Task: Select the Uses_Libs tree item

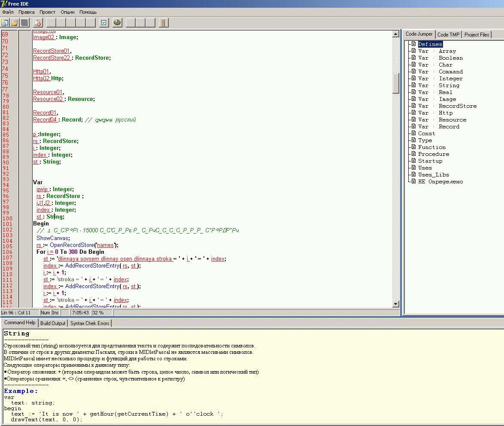Action: [x=434, y=175]
